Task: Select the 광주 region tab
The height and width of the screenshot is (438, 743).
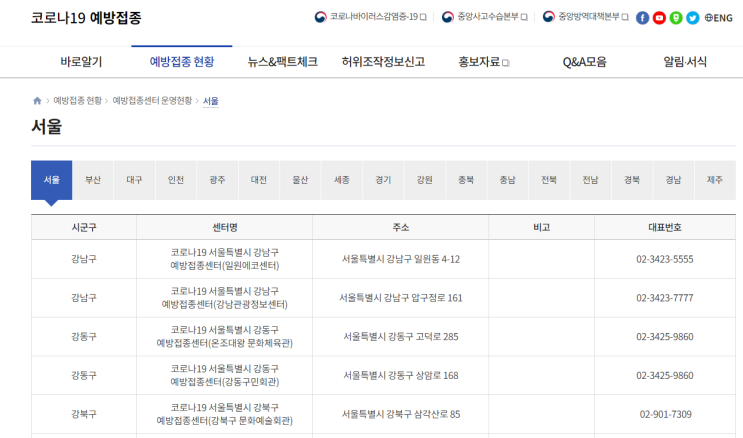Action: (217, 180)
